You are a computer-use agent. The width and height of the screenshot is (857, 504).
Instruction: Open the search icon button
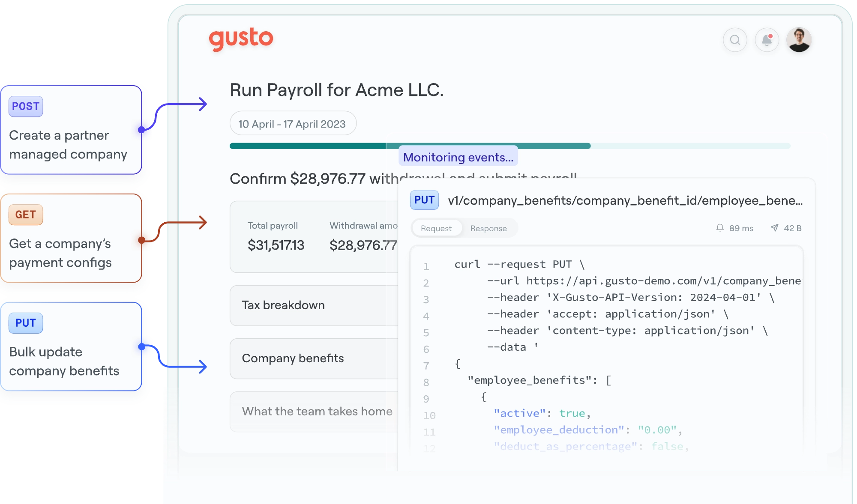[x=735, y=40]
